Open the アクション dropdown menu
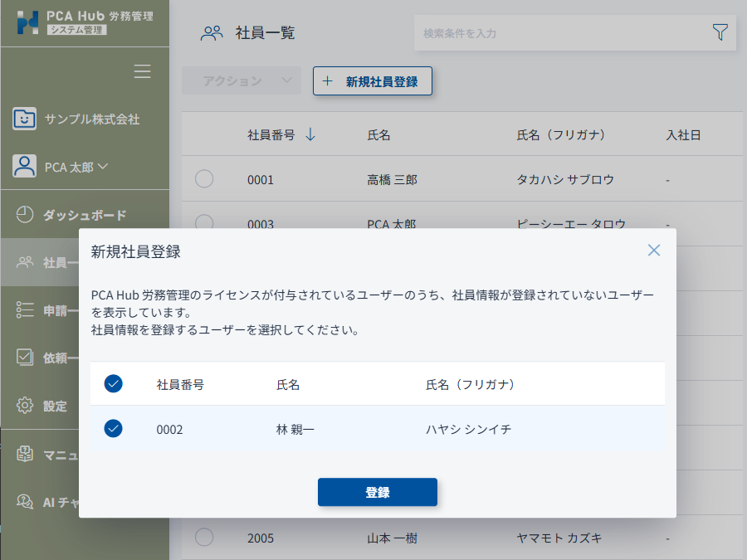The height and width of the screenshot is (560, 747). click(241, 80)
